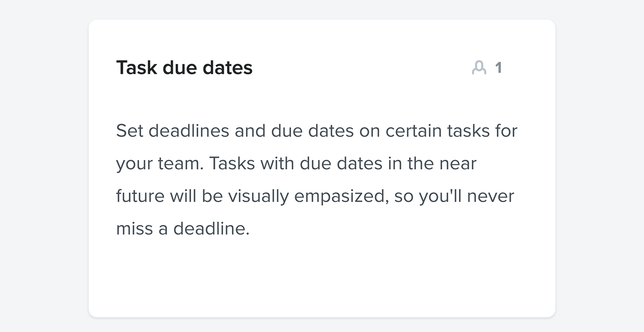
Task: Click the person icon beside the count
Action: [479, 68]
